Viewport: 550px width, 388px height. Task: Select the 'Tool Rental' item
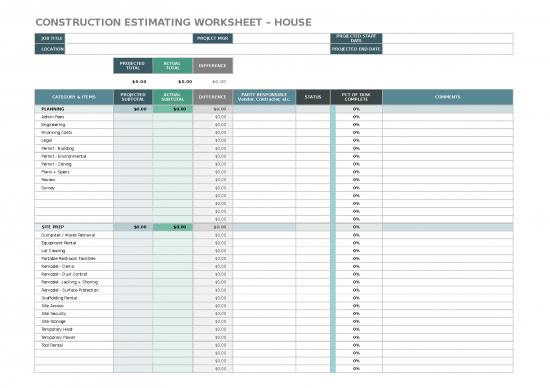pyautogui.click(x=52, y=345)
